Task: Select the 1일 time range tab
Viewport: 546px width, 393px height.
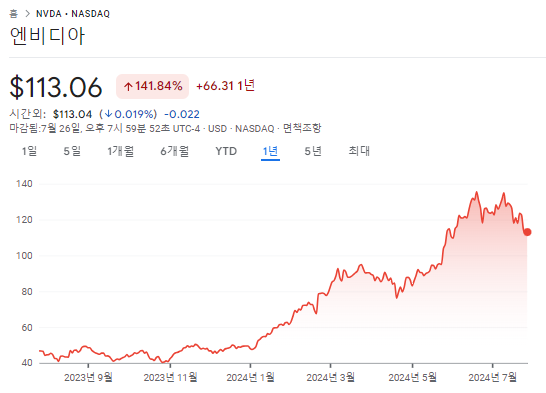Action: tap(29, 151)
